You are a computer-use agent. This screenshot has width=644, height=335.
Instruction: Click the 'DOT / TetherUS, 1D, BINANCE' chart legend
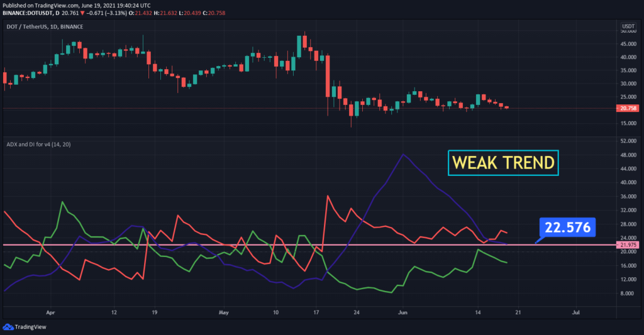(x=45, y=26)
